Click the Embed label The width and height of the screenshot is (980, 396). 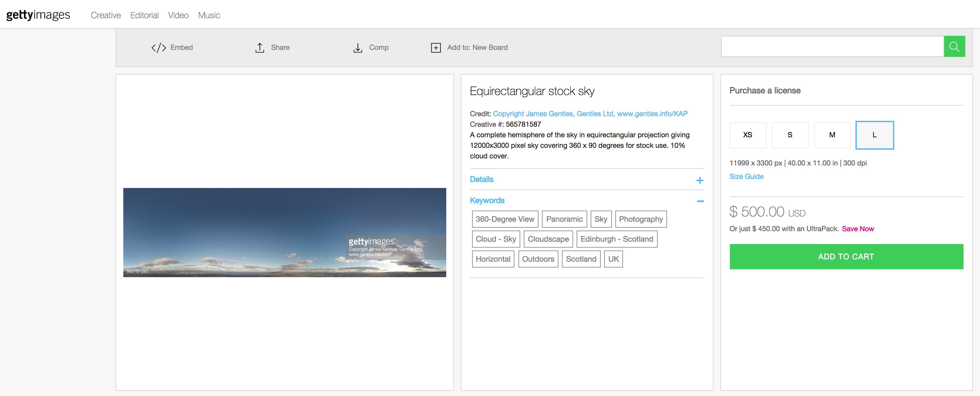pyautogui.click(x=181, y=48)
